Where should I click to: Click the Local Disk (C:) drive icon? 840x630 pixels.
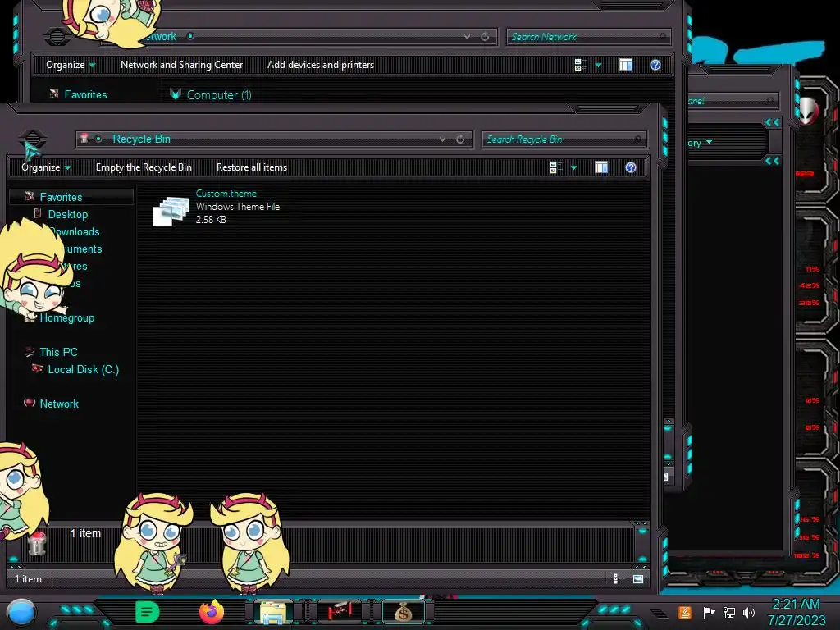pos(38,368)
